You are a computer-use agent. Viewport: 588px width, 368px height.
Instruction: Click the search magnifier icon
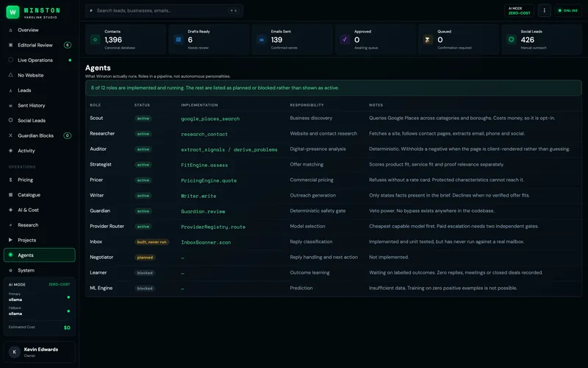tap(91, 10)
